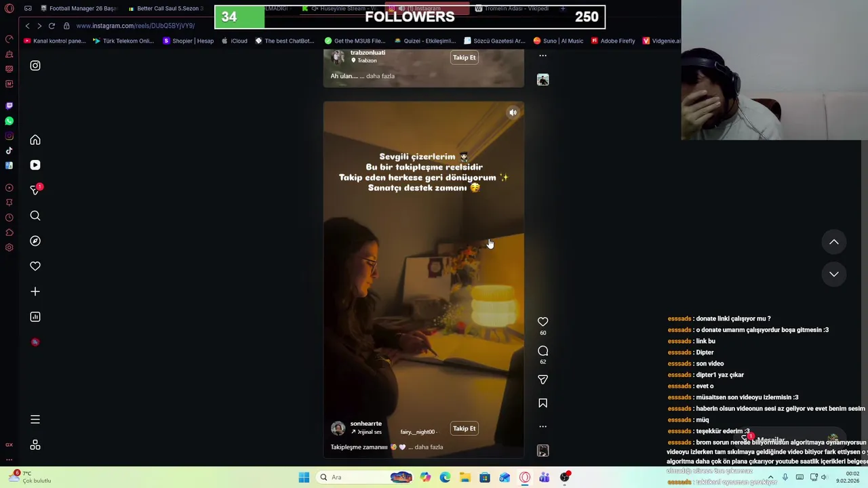Open Instagram dashboard chart icon
The height and width of the screenshot is (488, 868).
35,317
